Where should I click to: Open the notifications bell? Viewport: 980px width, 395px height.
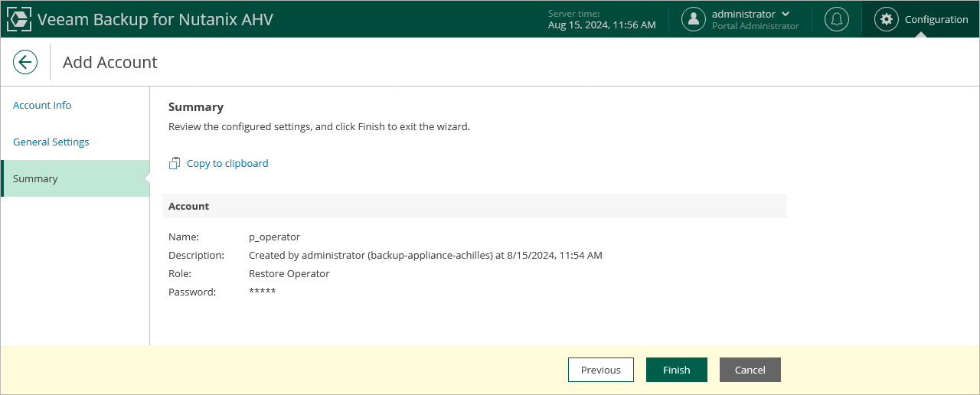(x=837, y=19)
